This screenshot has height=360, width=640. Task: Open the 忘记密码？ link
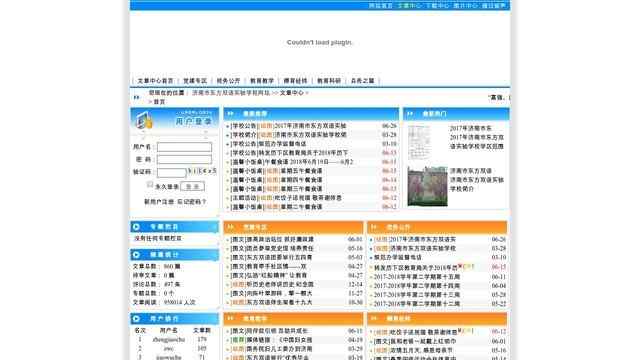pyautogui.click(x=191, y=202)
